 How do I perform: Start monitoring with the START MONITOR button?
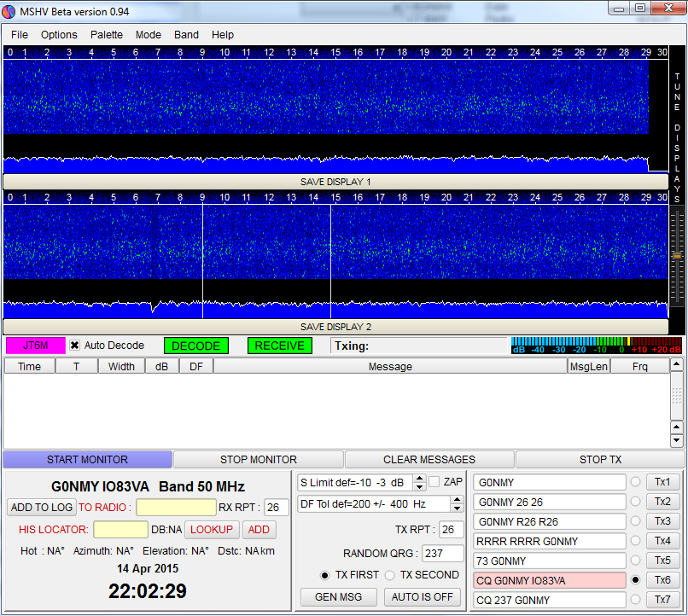click(x=87, y=459)
